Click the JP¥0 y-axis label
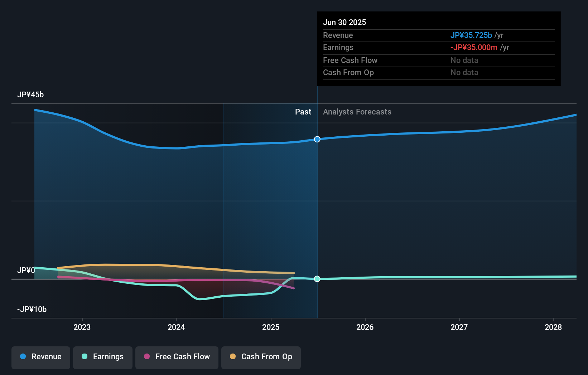 point(26,271)
